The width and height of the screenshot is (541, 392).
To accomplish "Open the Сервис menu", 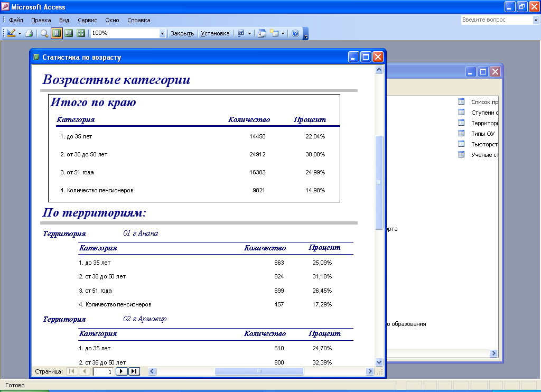I will tap(87, 20).
